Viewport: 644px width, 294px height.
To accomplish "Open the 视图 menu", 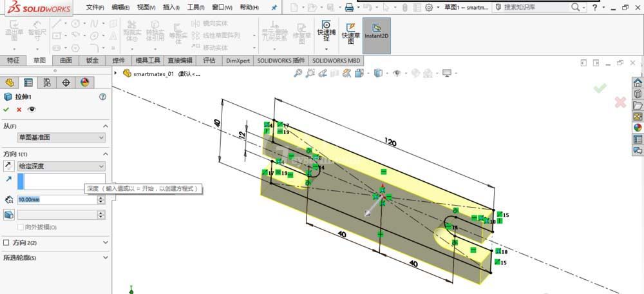I will click(146, 7).
